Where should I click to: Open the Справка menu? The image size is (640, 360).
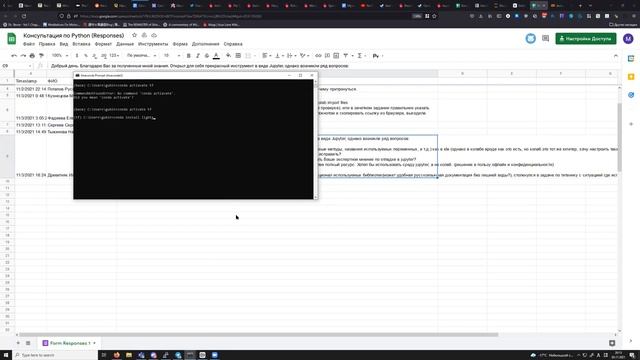click(233, 44)
